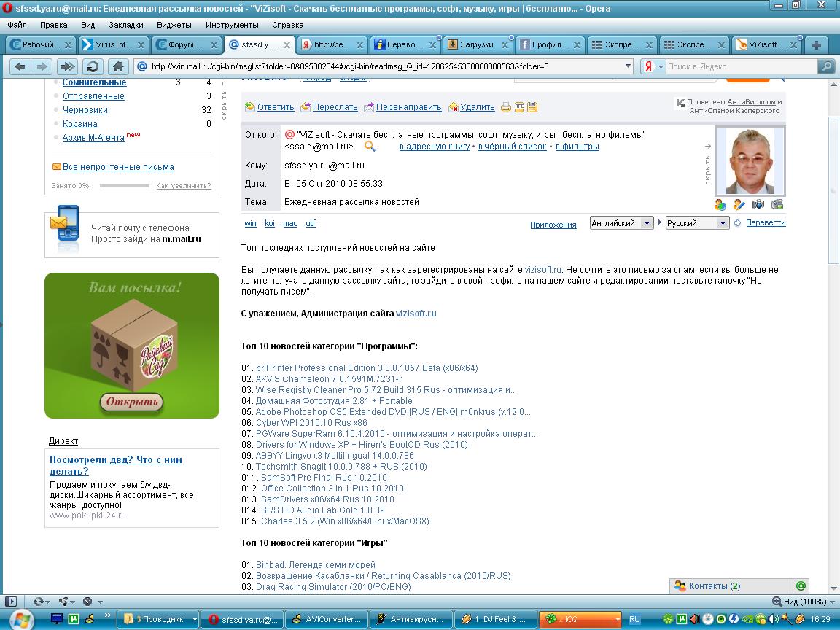The width and height of the screenshot is (840, 630).
Task: Reload the page with the refresh icon
Action: coord(93,66)
